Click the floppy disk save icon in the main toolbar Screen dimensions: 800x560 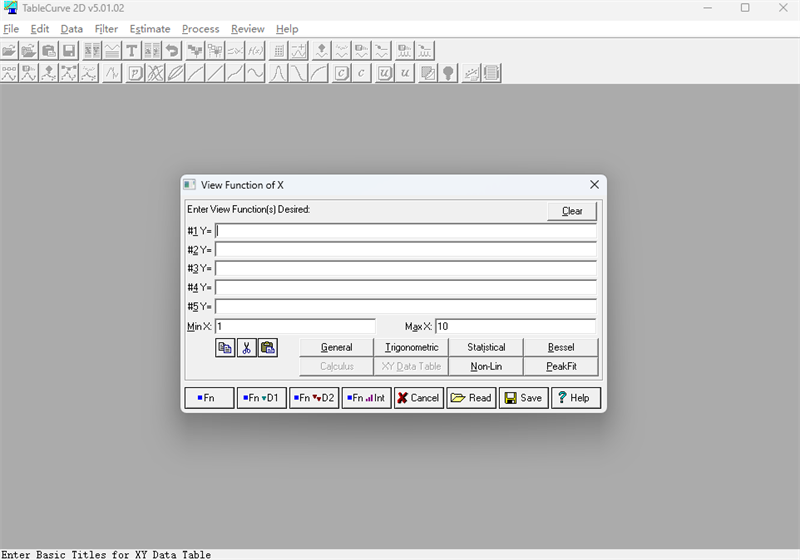[68, 50]
